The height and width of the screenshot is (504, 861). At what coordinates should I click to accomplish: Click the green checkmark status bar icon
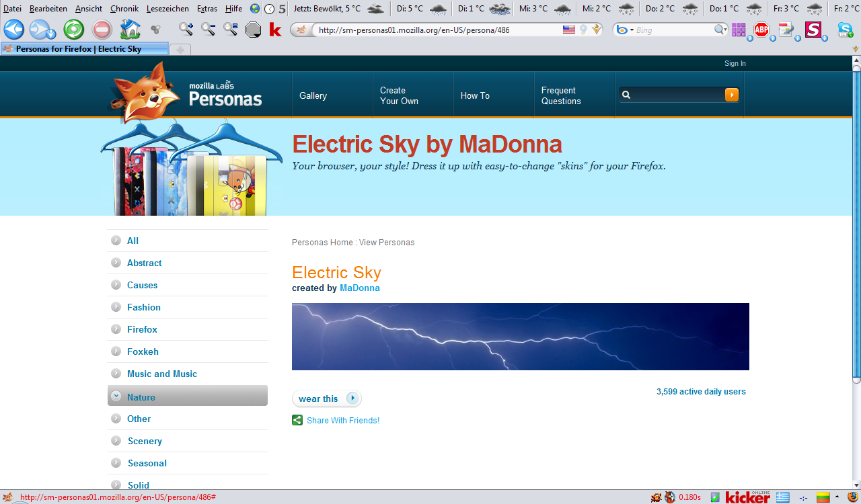715,497
